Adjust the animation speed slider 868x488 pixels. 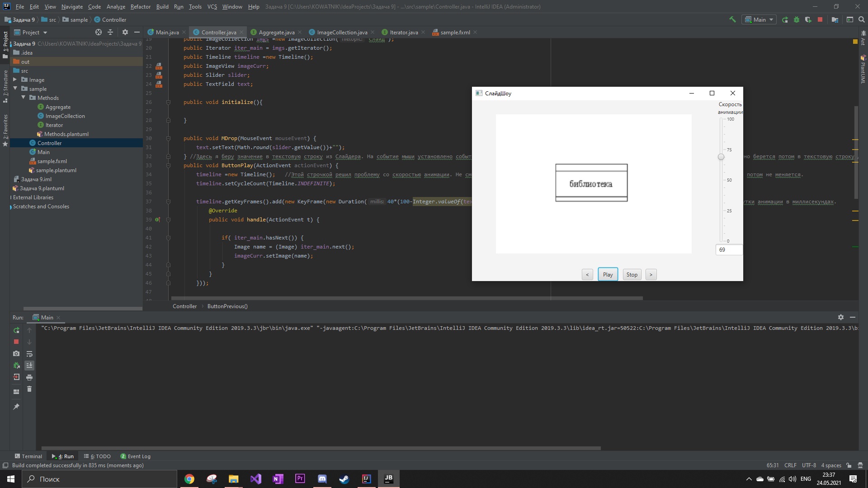pyautogui.click(x=721, y=157)
